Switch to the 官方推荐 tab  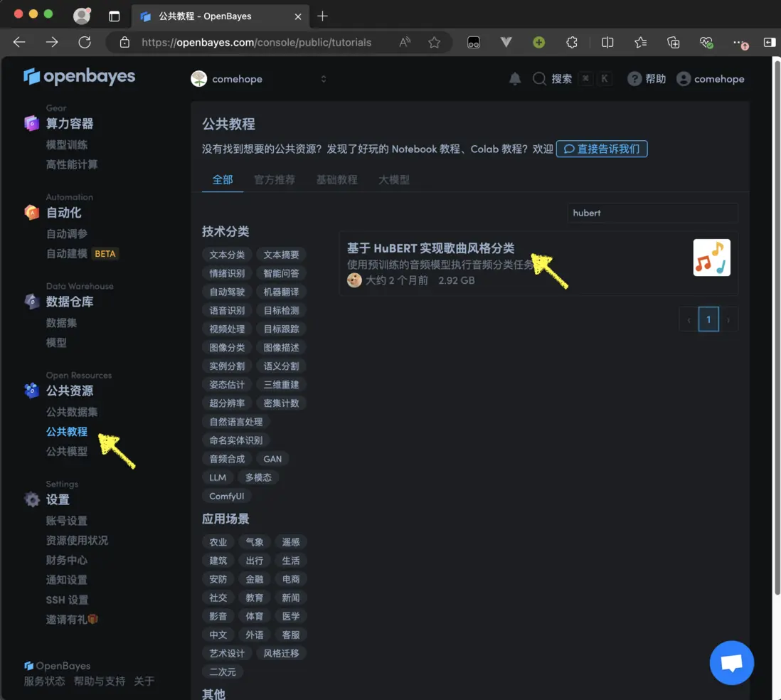(x=275, y=179)
